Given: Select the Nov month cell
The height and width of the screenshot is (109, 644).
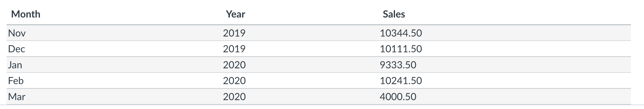Looking at the screenshot, I should coord(17,33).
